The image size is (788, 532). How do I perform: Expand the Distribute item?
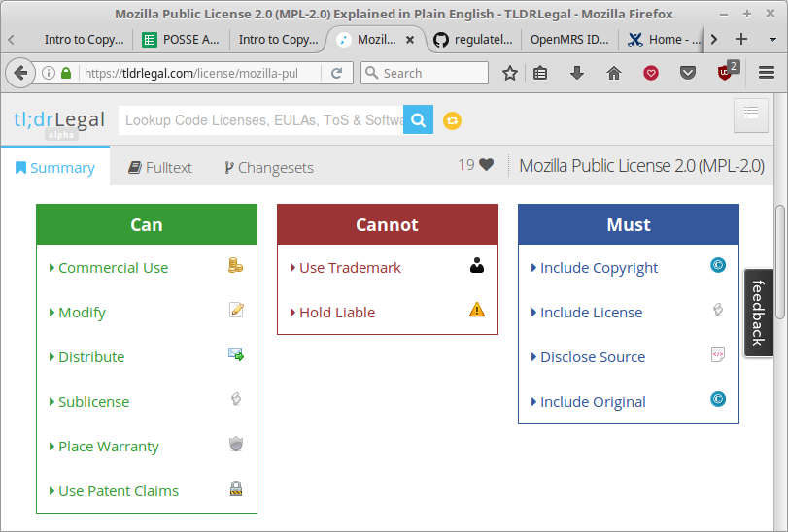(86, 357)
